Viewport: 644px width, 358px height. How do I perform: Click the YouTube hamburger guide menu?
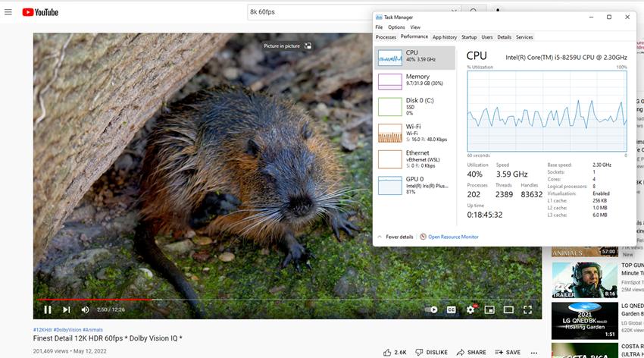pyautogui.click(x=8, y=12)
